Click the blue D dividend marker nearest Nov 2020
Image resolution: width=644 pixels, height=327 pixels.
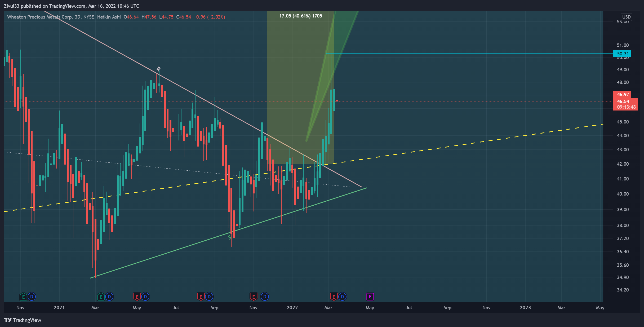click(x=32, y=297)
